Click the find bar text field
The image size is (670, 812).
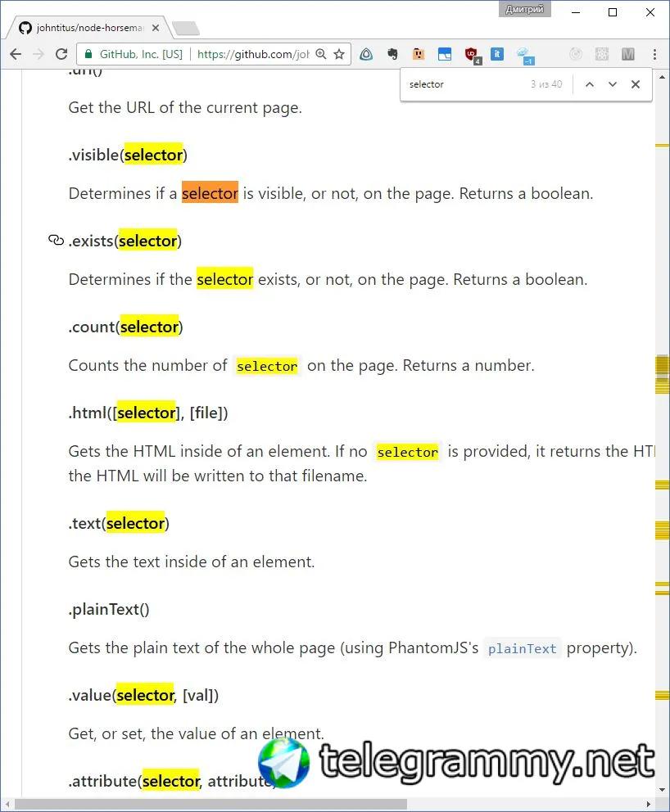point(466,84)
